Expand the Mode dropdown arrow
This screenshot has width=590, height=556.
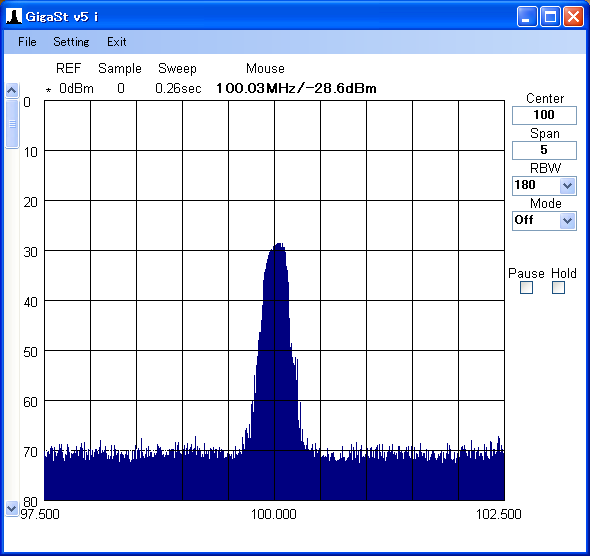click(x=567, y=221)
